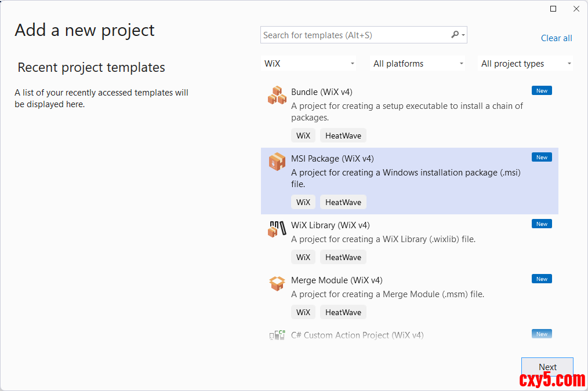The image size is (588, 391).
Task: Click the Merge Module template icon
Action: click(277, 283)
